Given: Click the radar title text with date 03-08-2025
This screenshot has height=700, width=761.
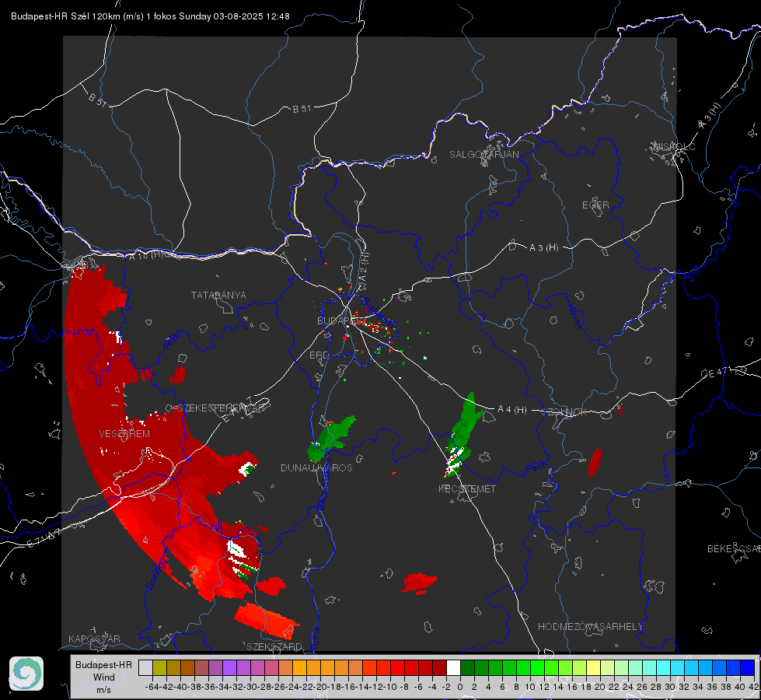Looking at the screenshot, I should pyautogui.click(x=150, y=16).
